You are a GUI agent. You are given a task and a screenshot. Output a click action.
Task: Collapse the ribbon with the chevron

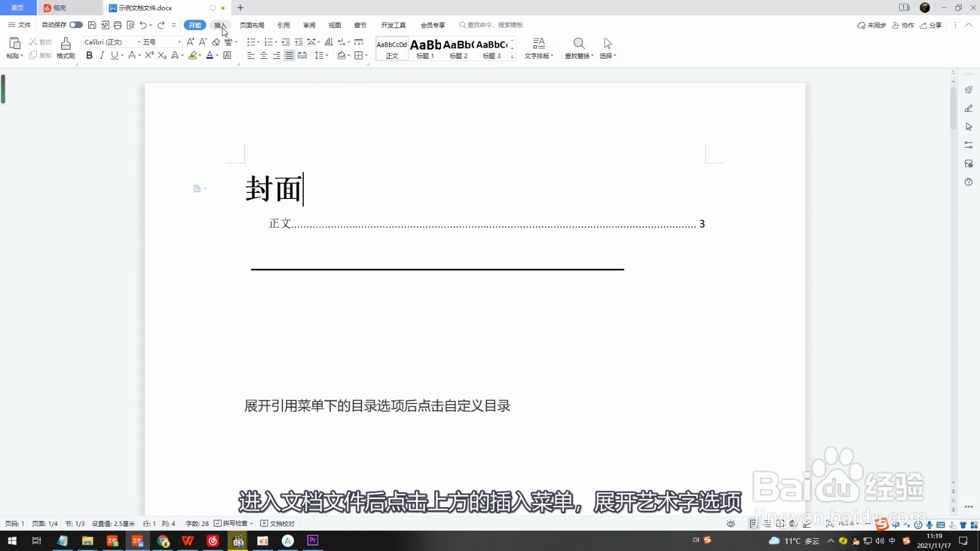(969, 25)
